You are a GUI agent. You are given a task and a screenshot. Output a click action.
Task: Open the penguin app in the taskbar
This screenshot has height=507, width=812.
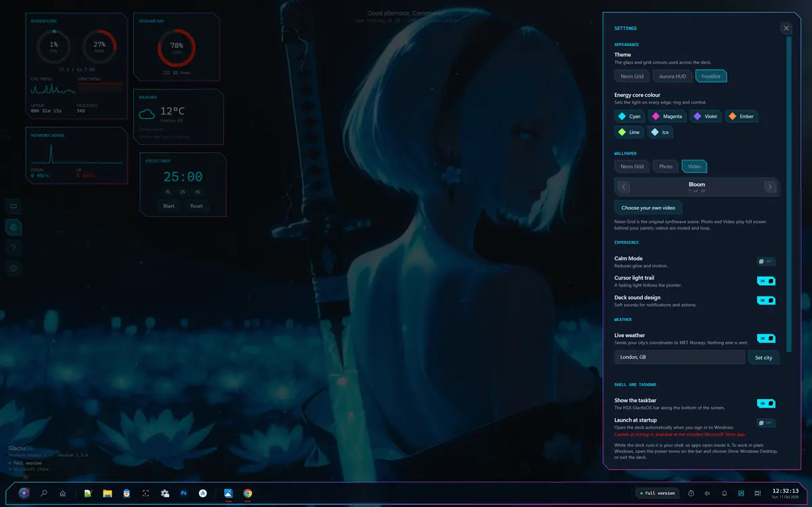pos(127,493)
